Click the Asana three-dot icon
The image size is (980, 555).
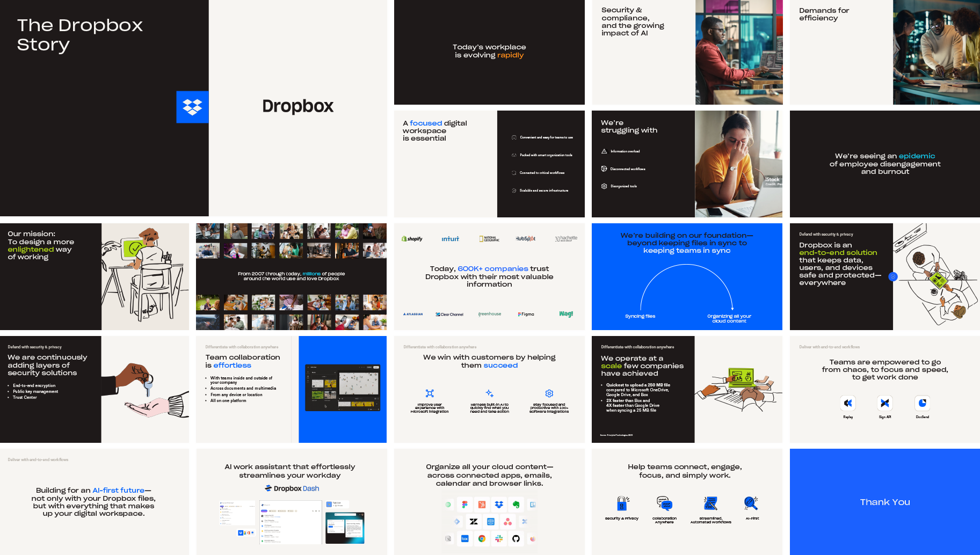pyautogui.click(x=507, y=521)
